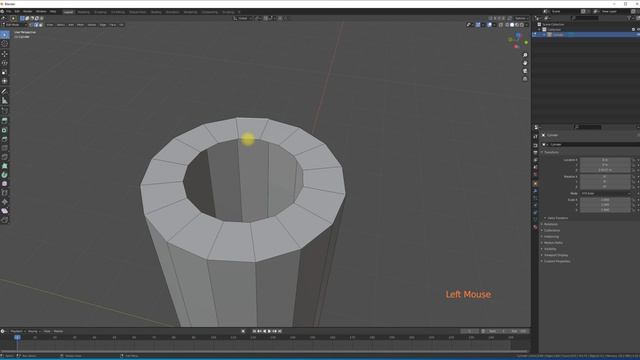Viewport: 640px width, 360px height.
Task: Select the Rotate tool
Action: tap(4, 63)
